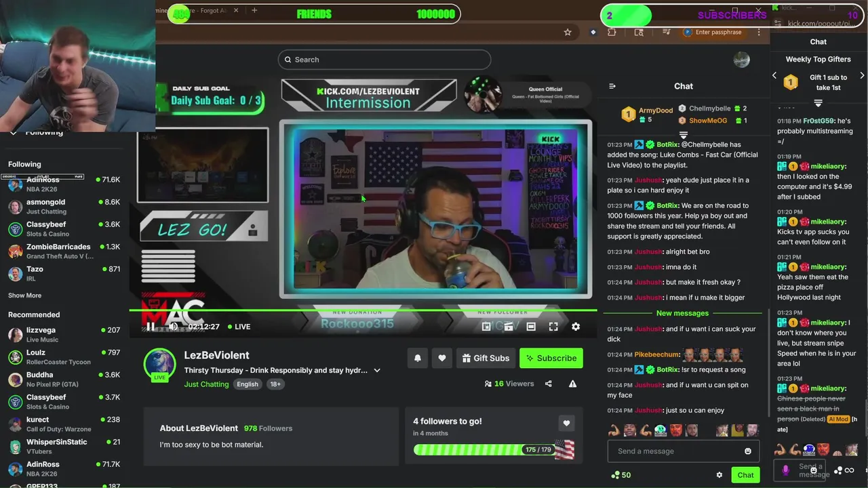
Task: Insert flexed bicep emote in main chat
Action: (614, 430)
